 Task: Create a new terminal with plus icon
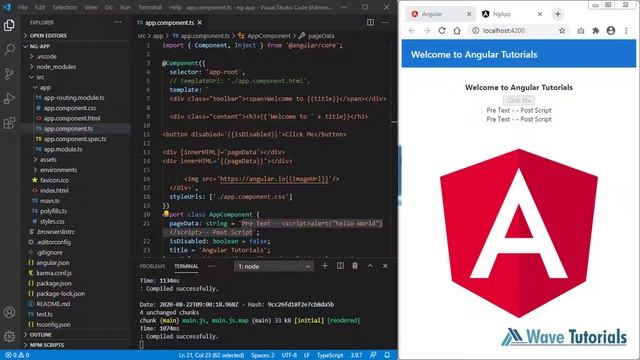pyautogui.click(x=325, y=266)
